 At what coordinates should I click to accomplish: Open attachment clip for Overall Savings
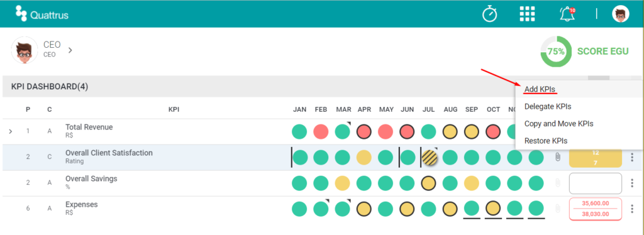point(557,183)
